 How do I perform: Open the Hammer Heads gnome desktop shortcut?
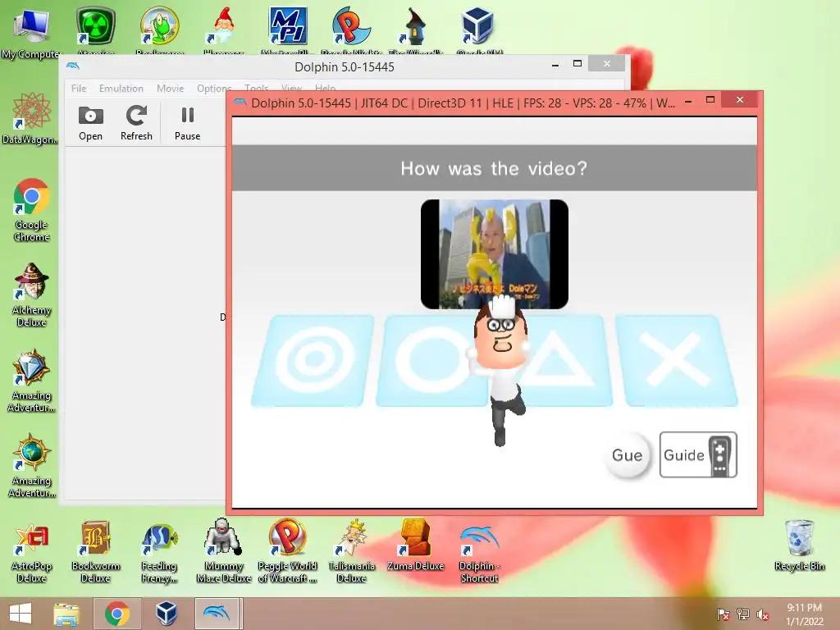tap(224, 30)
